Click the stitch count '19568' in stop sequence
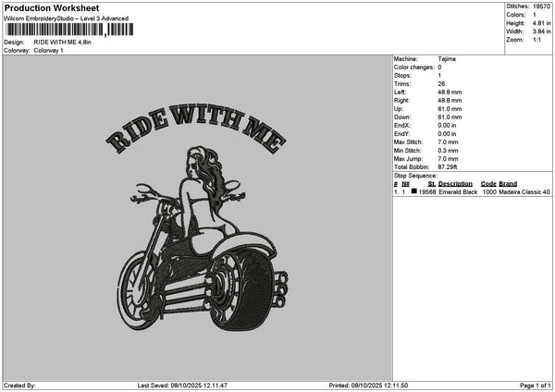Viewport: 555px width, 392px height. pyautogui.click(x=426, y=192)
